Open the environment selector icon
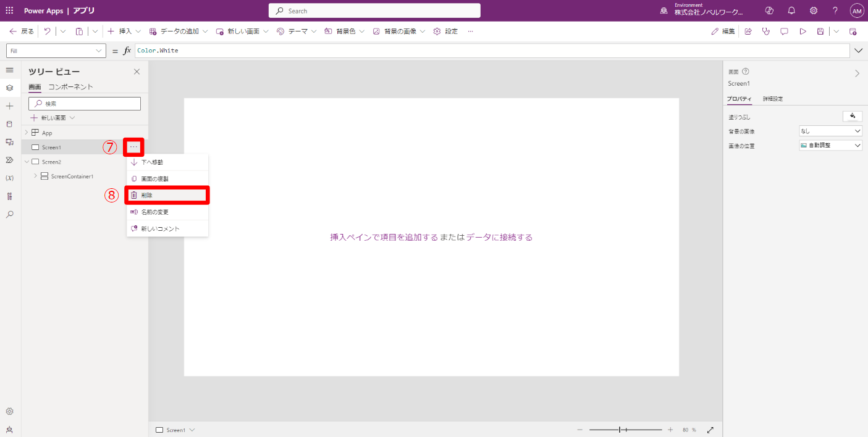 [x=664, y=11]
